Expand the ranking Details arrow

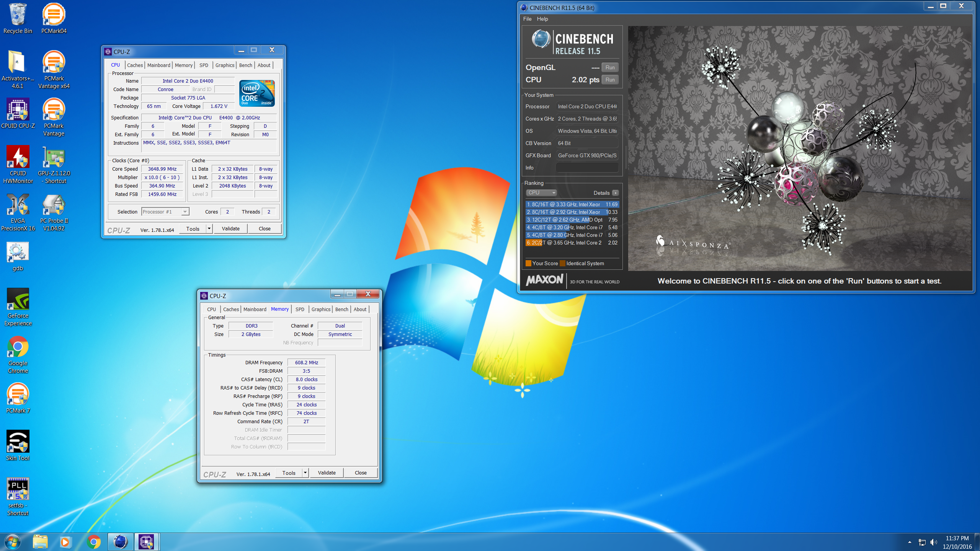click(615, 193)
